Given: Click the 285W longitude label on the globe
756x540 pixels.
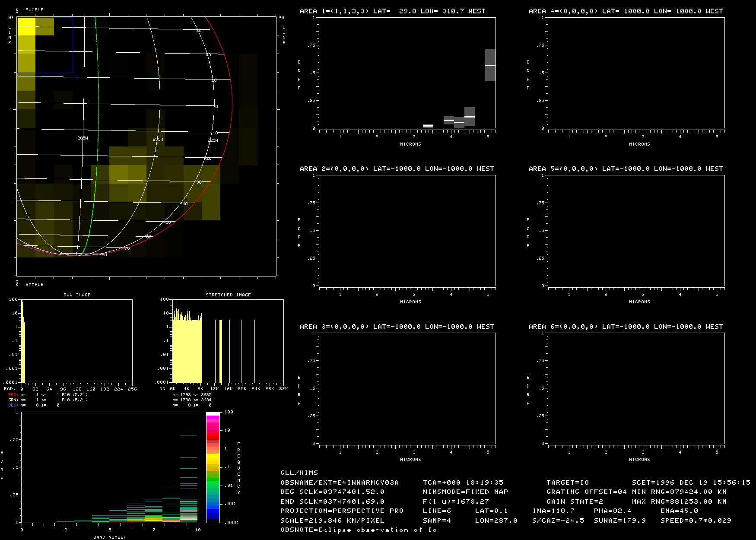Looking at the screenshot, I should point(82,138).
